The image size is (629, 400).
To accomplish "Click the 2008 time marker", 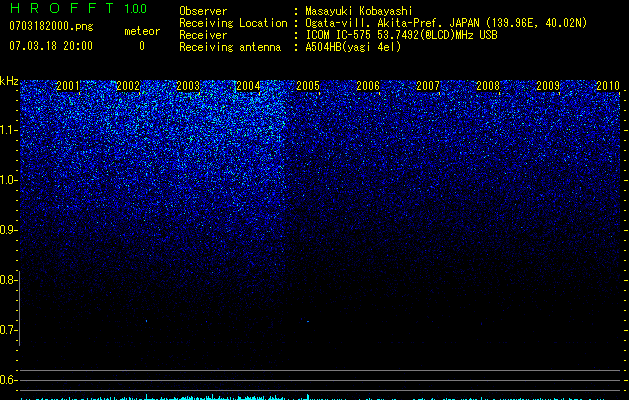I will [488, 86].
